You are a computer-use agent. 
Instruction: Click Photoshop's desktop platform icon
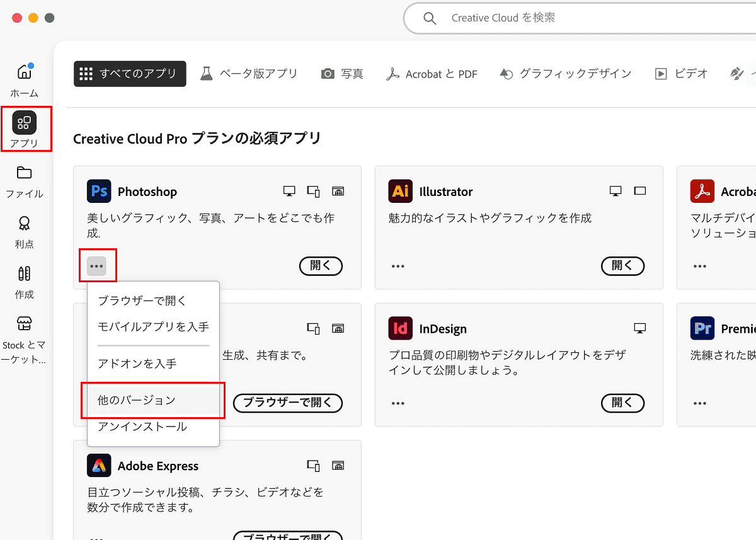pos(289,191)
